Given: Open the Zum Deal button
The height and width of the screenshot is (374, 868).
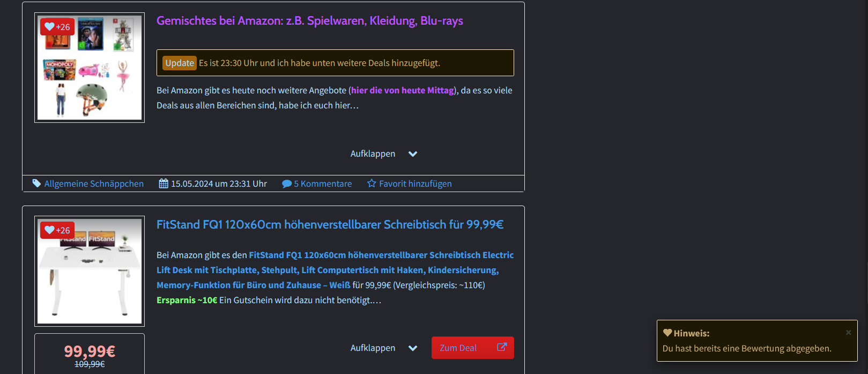Looking at the screenshot, I should [x=459, y=348].
